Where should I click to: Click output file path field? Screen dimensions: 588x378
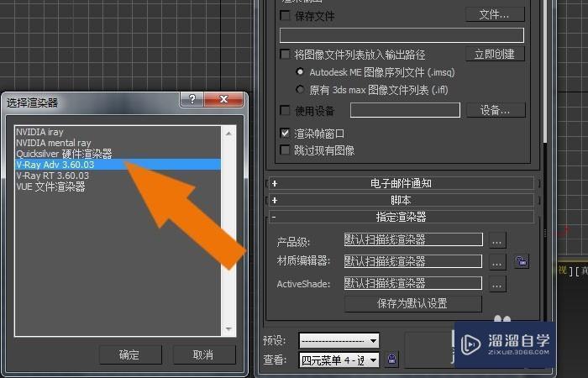(x=402, y=35)
